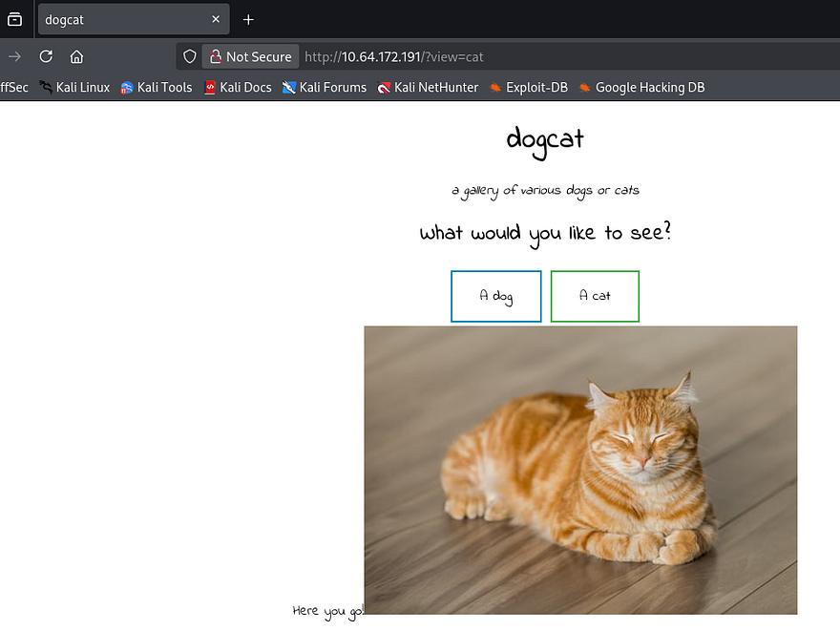Close the dogcat tab
Image resolution: width=840 pixels, height=631 pixels.
(216, 19)
